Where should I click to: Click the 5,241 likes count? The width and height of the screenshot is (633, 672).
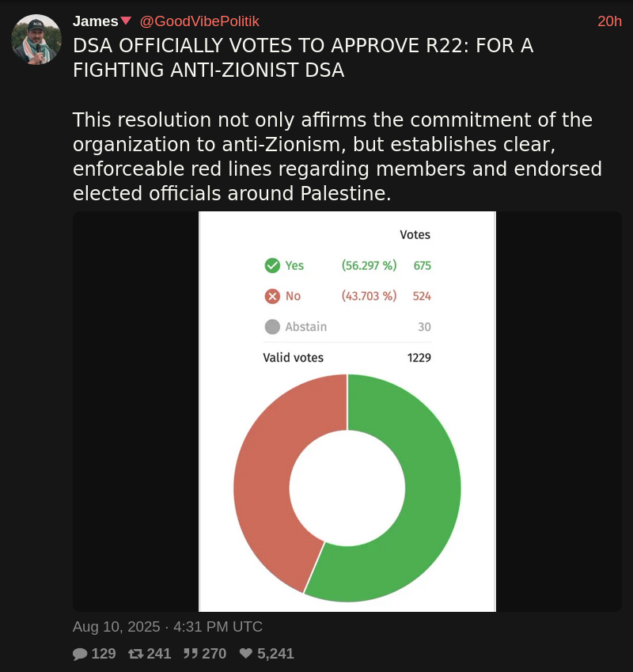[x=275, y=654]
